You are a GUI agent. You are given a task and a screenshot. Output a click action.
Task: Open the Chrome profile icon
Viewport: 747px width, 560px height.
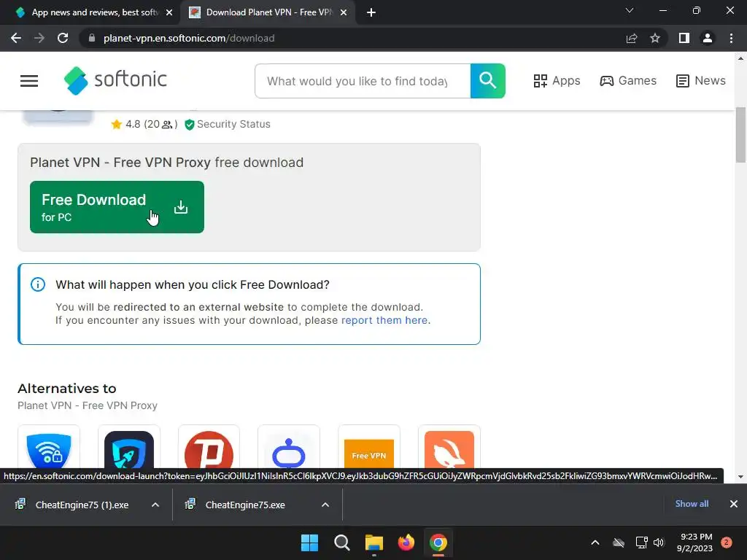[x=708, y=38]
